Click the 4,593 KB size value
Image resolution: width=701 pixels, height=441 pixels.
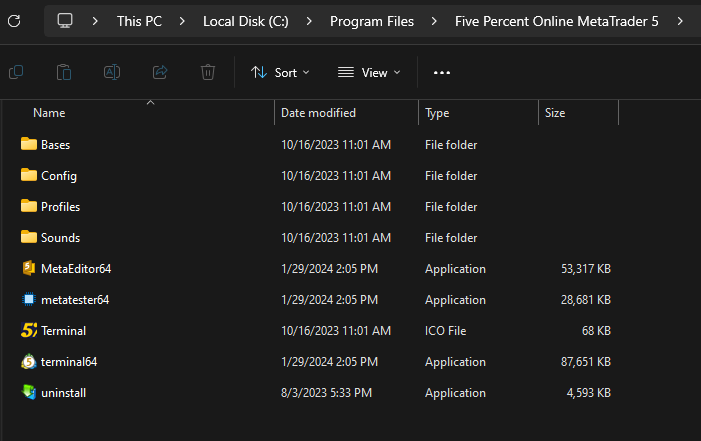click(588, 393)
